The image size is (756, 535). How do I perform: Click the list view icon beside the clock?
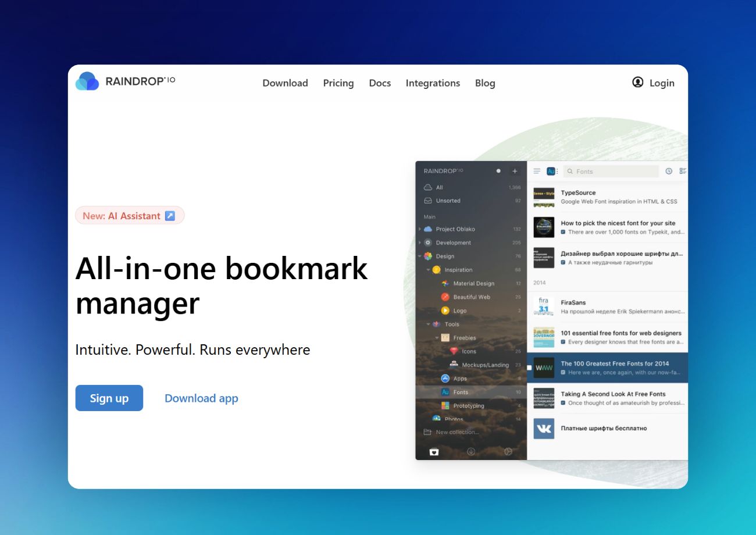click(x=683, y=171)
